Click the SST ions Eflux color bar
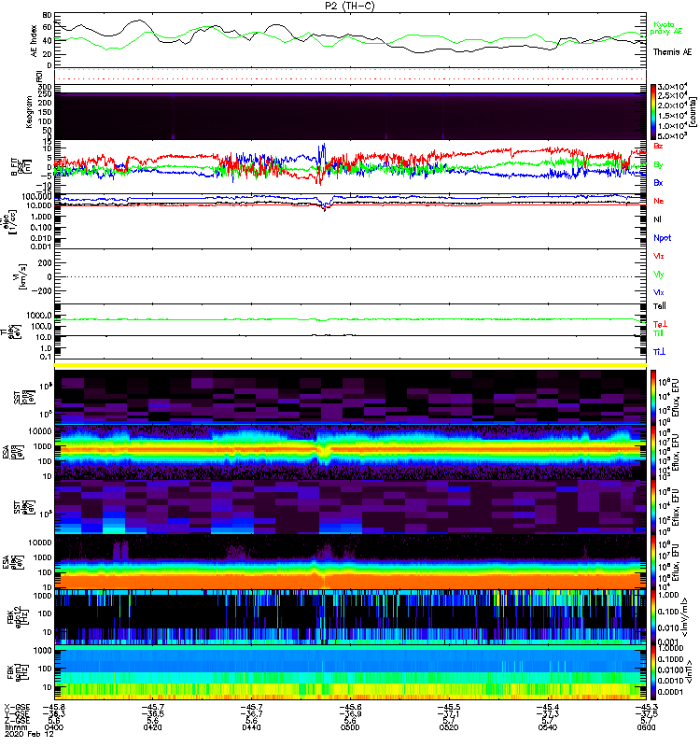Image resolution: width=700 pixels, height=747 pixels. (x=653, y=396)
